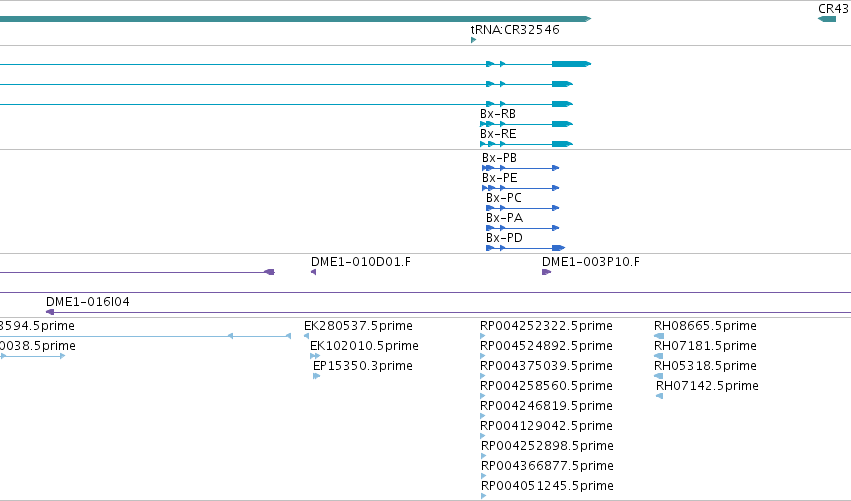
Task: Click the RH08665.5prime EST label
Action: (x=705, y=326)
